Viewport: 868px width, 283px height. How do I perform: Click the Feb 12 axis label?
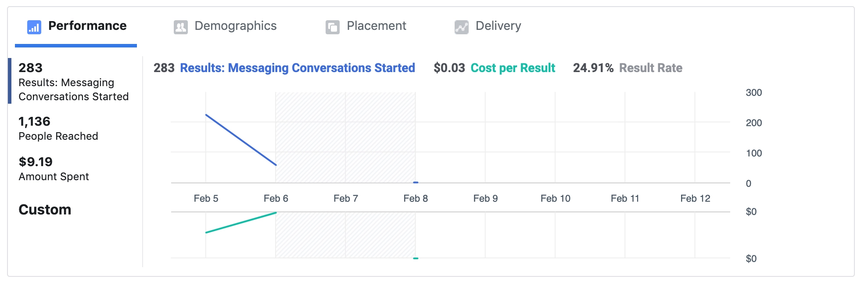click(x=695, y=199)
